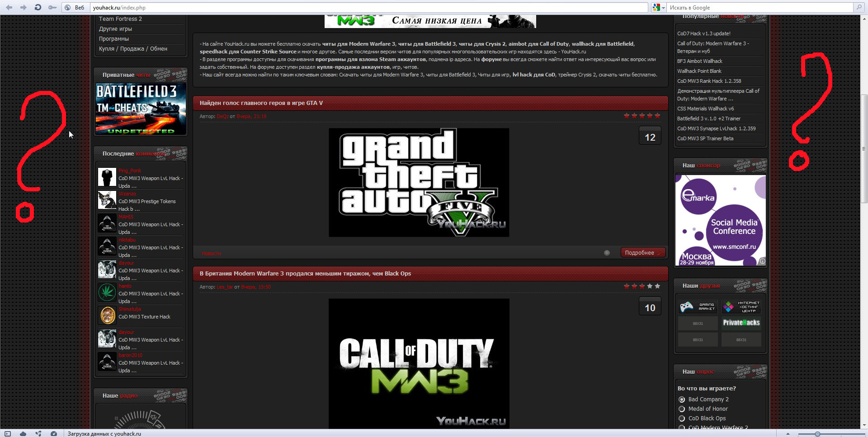Viewport: 868px width, 437px height.
Task: Click Ping_Ponk's avatar in latest comments
Action: pos(107,177)
